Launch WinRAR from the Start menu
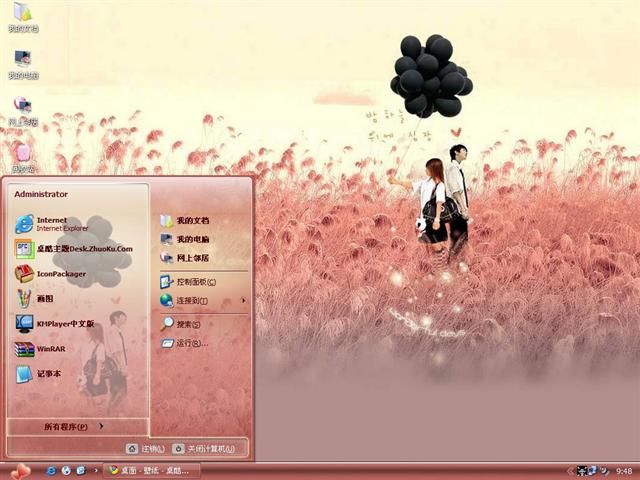The width and height of the screenshot is (640, 480). point(78,349)
